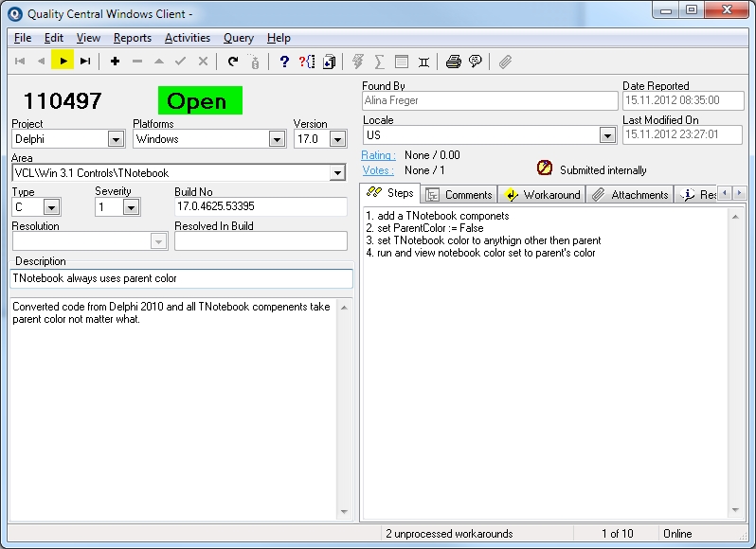Click the Last Modified On field
The width and height of the screenshot is (756, 549).
click(682, 134)
